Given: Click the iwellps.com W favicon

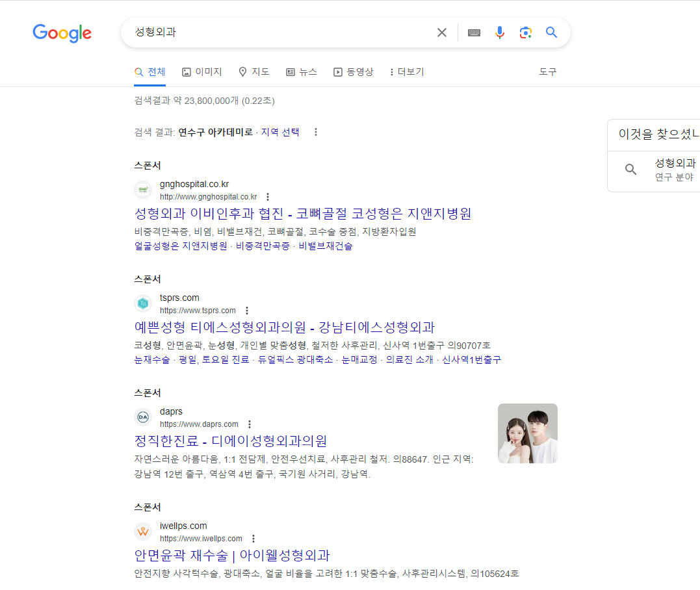Looking at the screenshot, I should (143, 532).
